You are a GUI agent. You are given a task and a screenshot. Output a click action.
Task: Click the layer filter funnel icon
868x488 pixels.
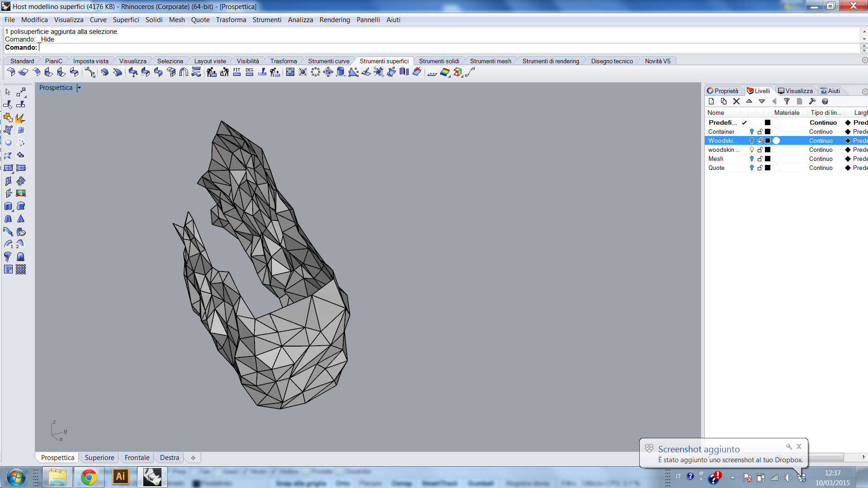coord(787,101)
